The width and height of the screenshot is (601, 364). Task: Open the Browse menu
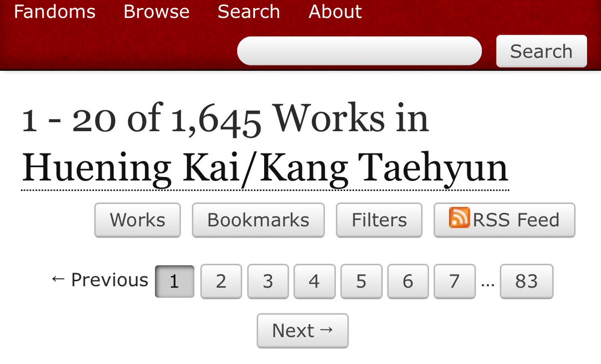click(x=156, y=12)
